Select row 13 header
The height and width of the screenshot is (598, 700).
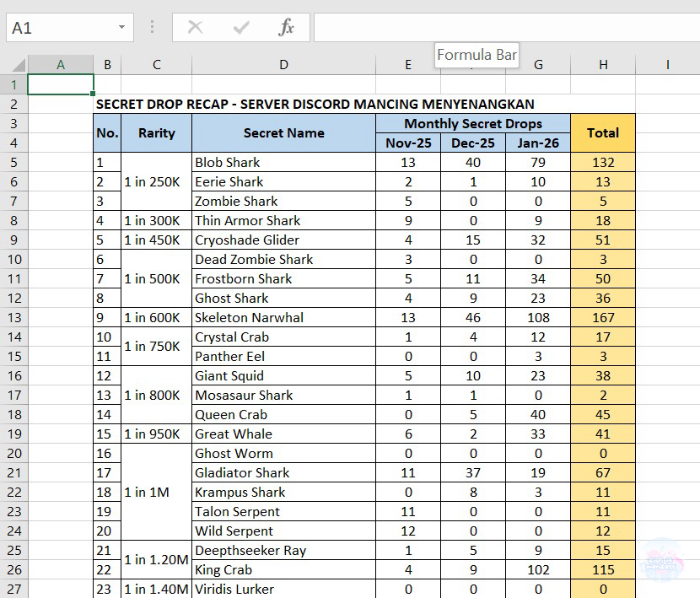pyautogui.click(x=13, y=317)
